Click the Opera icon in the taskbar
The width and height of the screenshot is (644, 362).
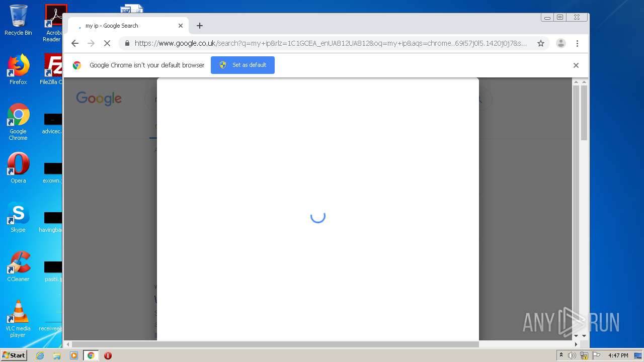click(x=108, y=355)
